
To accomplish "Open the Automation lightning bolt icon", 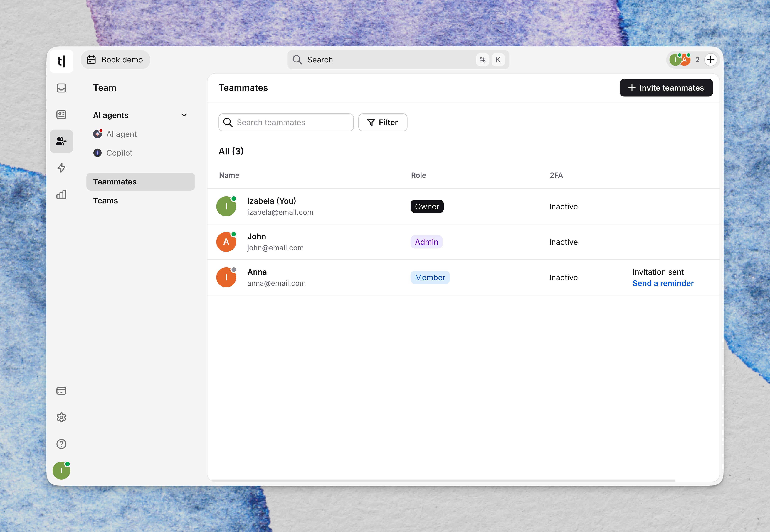I will point(61,168).
